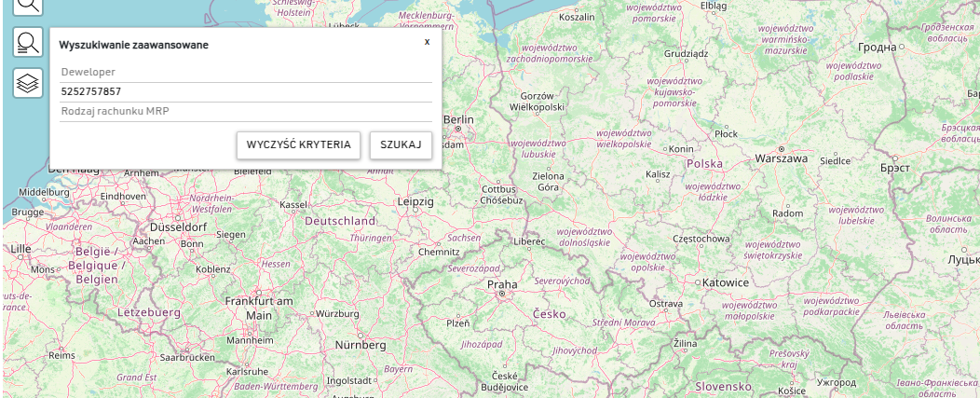Click the Polska country label
The width and height of the screenshot is (980, 398).
[704, 164]
